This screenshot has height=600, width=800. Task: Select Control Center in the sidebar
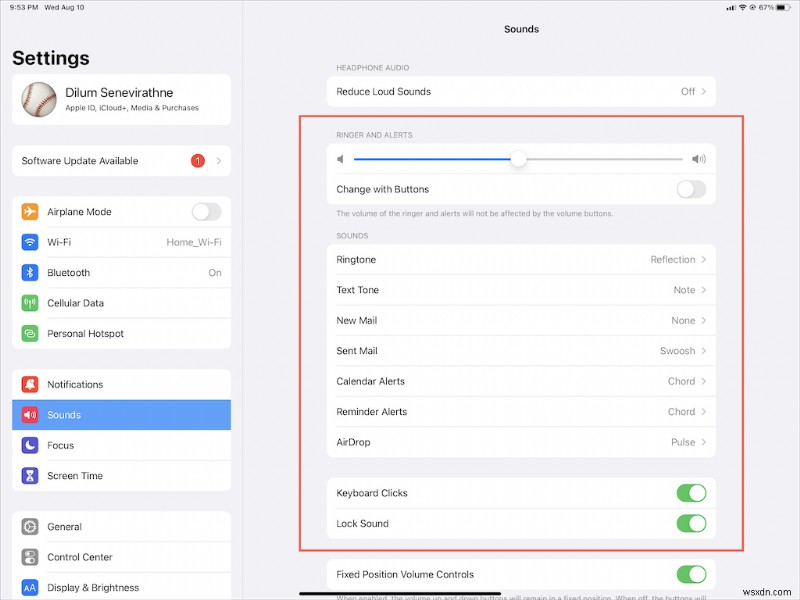(x=120, y=557)
